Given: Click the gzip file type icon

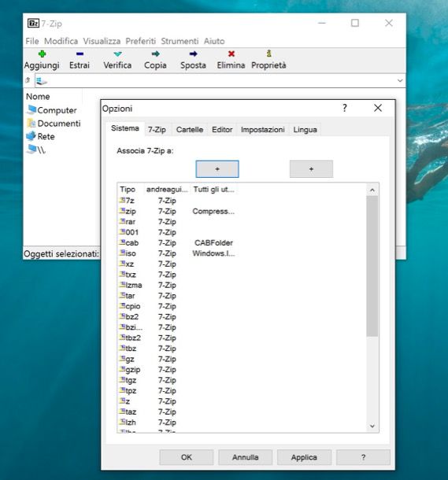Looking at the screenshot, I should (x=122, y=369).
